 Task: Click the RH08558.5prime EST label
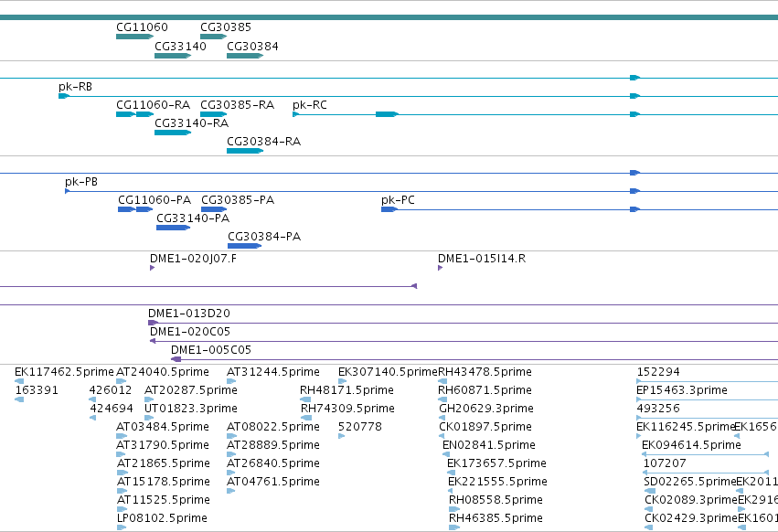[x=496, y=501]
